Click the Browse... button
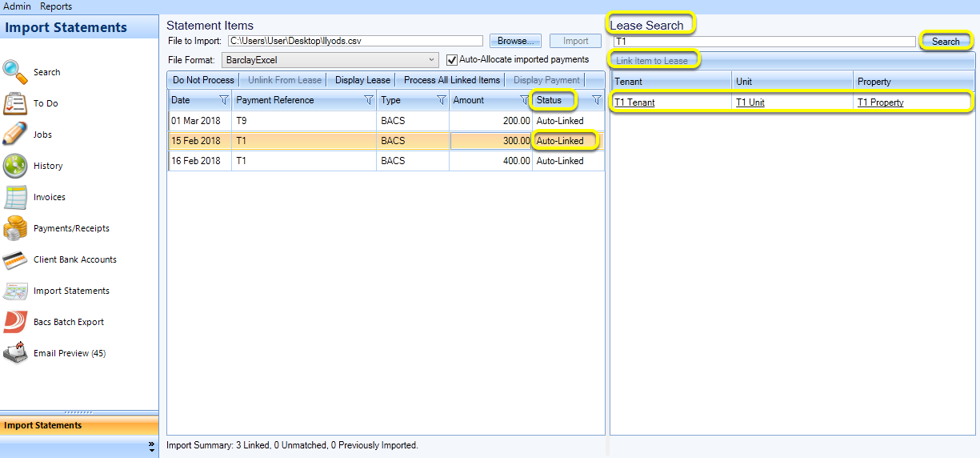The height and width of the screenshot is (458, 980). (x=516, y=41)
